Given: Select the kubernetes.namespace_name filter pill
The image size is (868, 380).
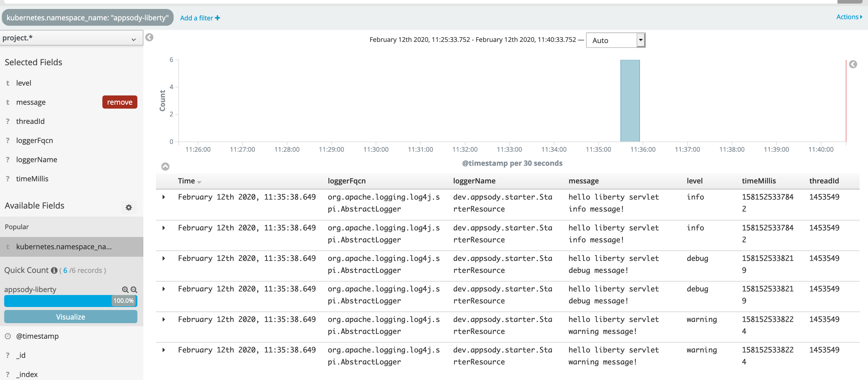Looking at the screenshot, I should [x=87, y=18].
